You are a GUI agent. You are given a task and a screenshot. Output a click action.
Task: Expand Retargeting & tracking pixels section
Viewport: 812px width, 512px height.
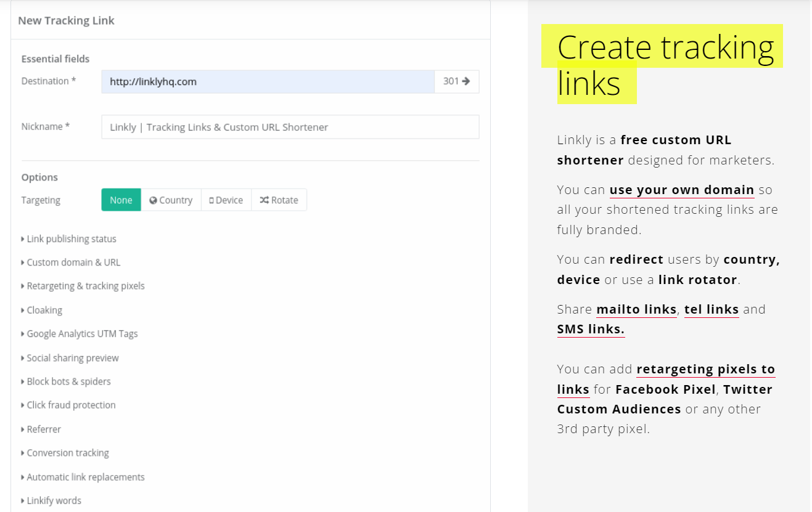85,286
